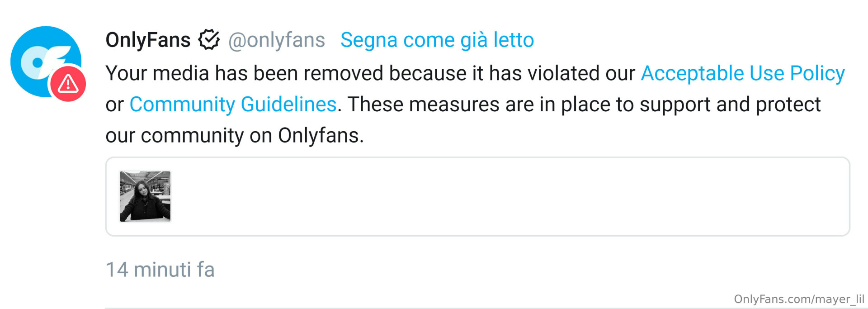
Task: Open the removed media thumbnail
Action: coord(145,196)
